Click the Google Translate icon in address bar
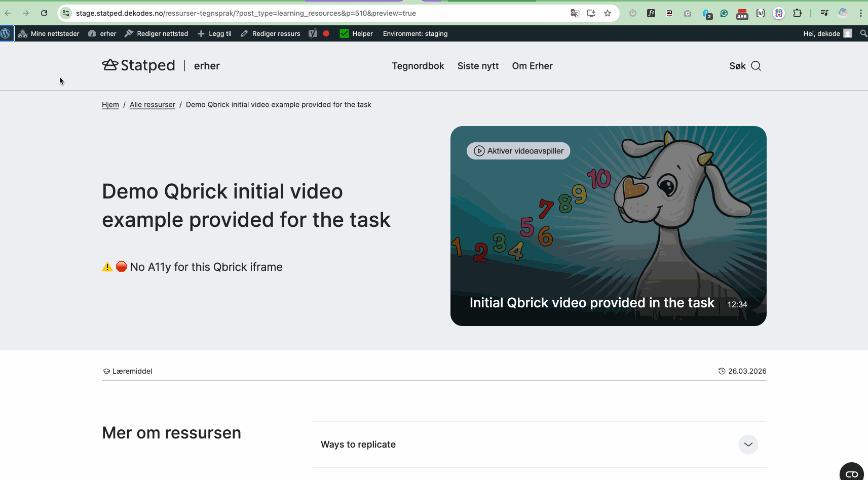Viewport: 868px width, 480px height. 575,13
